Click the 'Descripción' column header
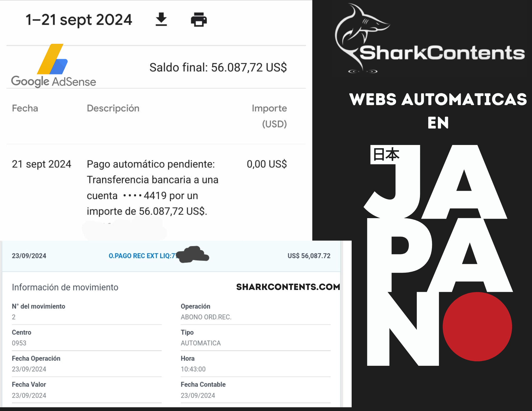This screenshot has height=411, width=532. [113, 108]
